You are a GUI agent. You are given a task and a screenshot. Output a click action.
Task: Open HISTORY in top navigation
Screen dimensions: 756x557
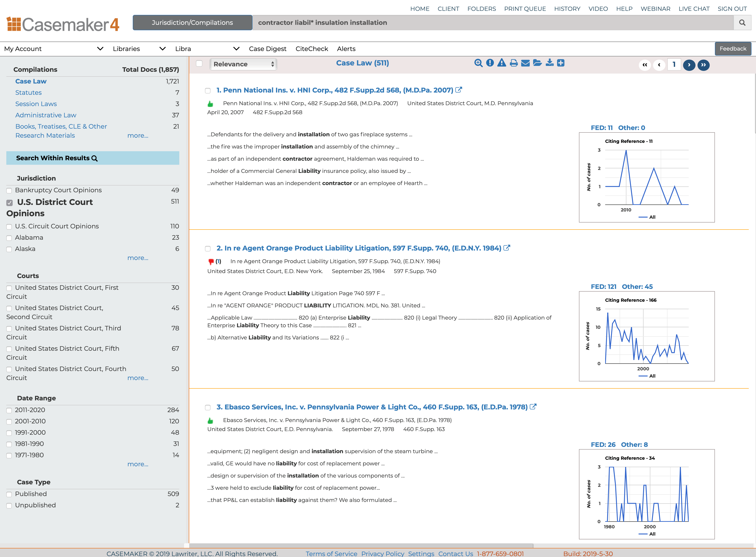coord(567,9)
